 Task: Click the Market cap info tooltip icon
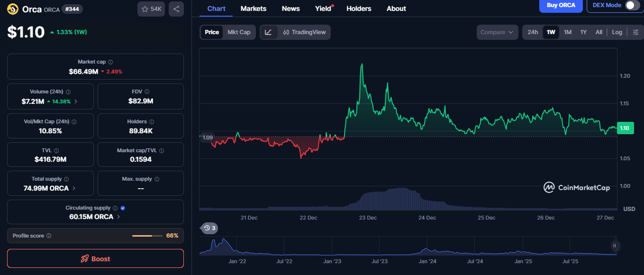click(x=109, y=61)
